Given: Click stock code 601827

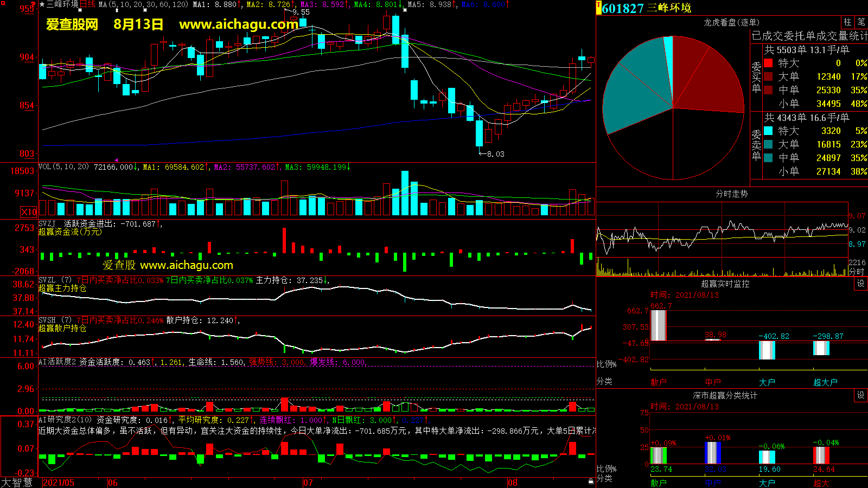Looking at the screenshot, I should (623, 8).
